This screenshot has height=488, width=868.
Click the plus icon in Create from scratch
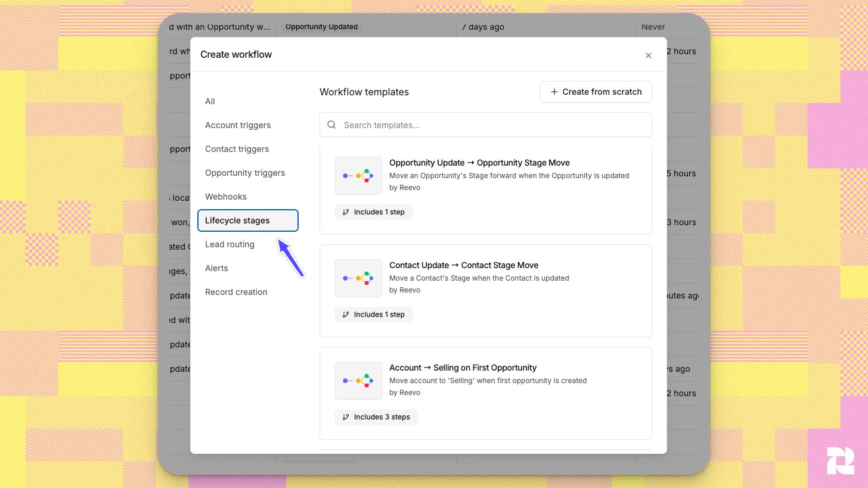[x=554, y=92]
